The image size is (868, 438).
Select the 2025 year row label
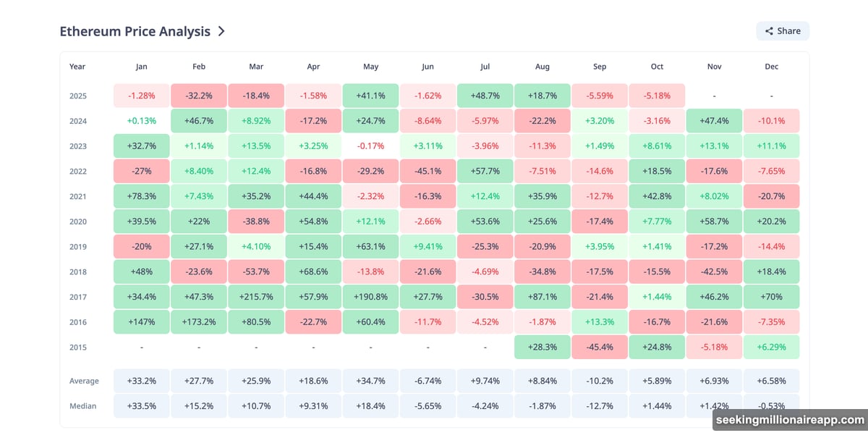(x=78, y=95)
